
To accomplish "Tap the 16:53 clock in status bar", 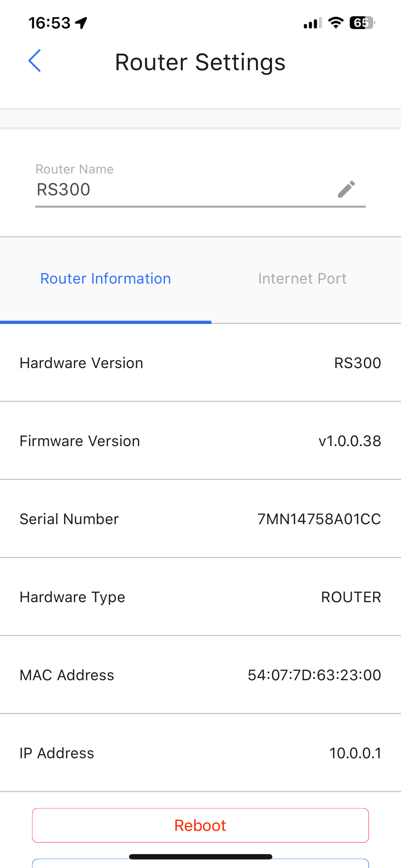I will pyautogui.click(x=50, y=23).
